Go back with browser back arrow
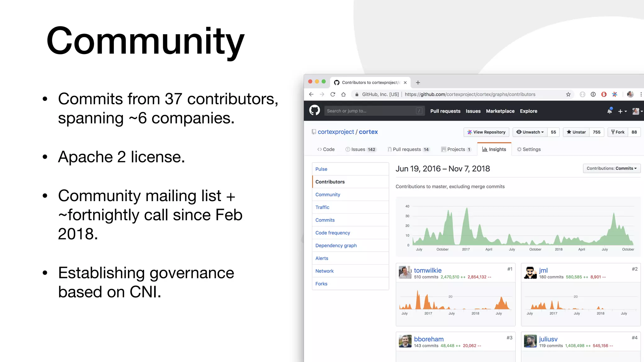The image size is (644, 362). click(311, 94)
